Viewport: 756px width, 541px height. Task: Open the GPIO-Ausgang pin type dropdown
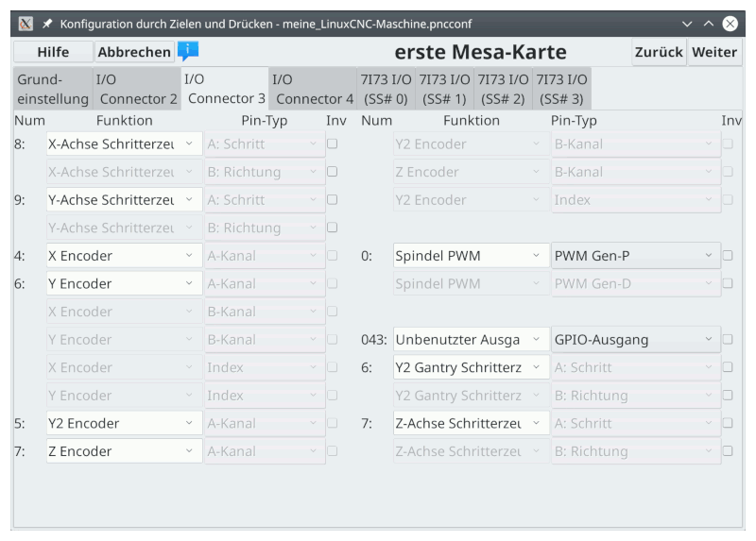pyautogui.click(x=636, y=340)
